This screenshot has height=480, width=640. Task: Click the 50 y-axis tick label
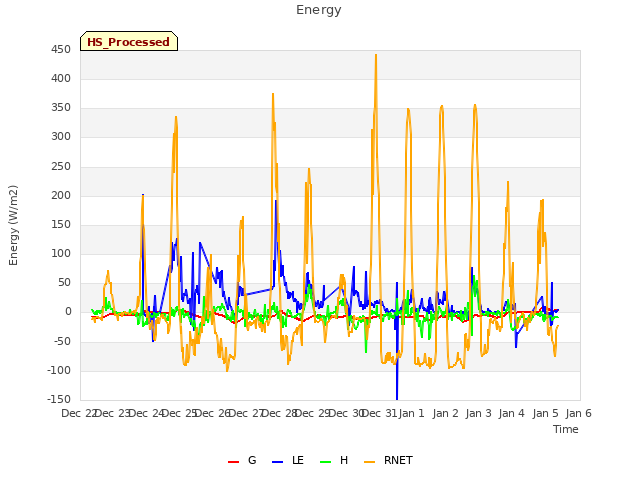tap(64, 282)
